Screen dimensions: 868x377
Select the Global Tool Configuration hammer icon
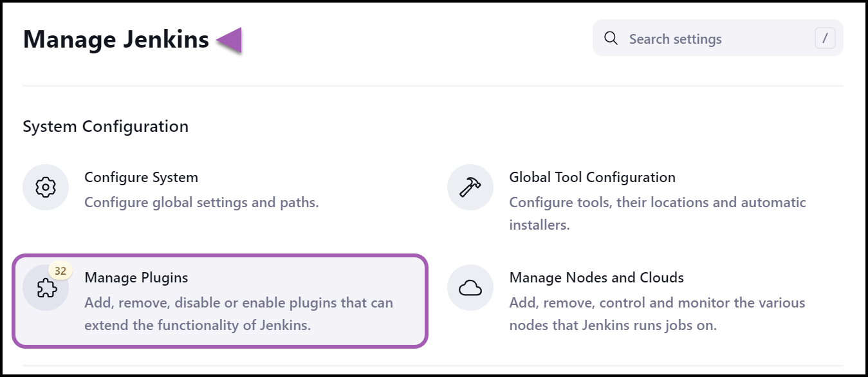470,187
